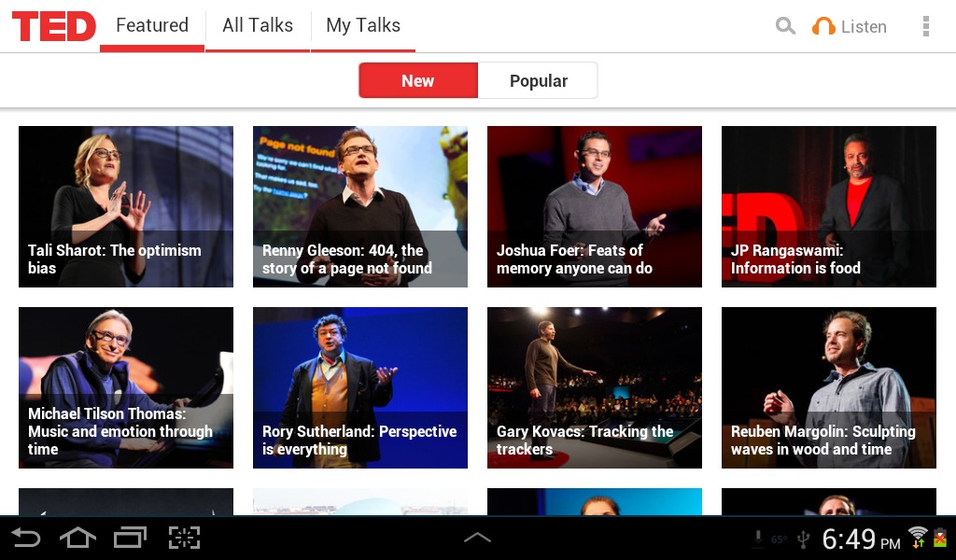This screenshot has height=560, width=956.
Task: Open Renny Gleeson: 404 page not found talk
Action: tap(360, 206)
